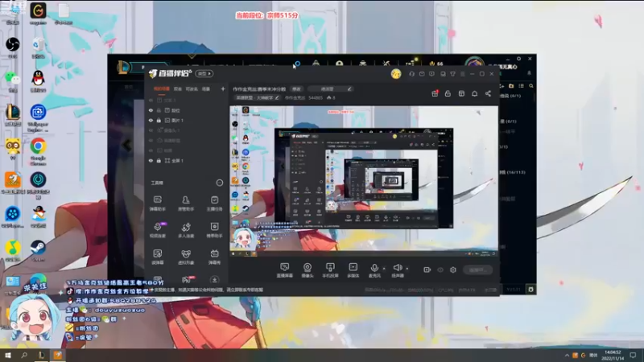Open the multi-person co-streaming tool
644x362 pixels.
point(186,230)
